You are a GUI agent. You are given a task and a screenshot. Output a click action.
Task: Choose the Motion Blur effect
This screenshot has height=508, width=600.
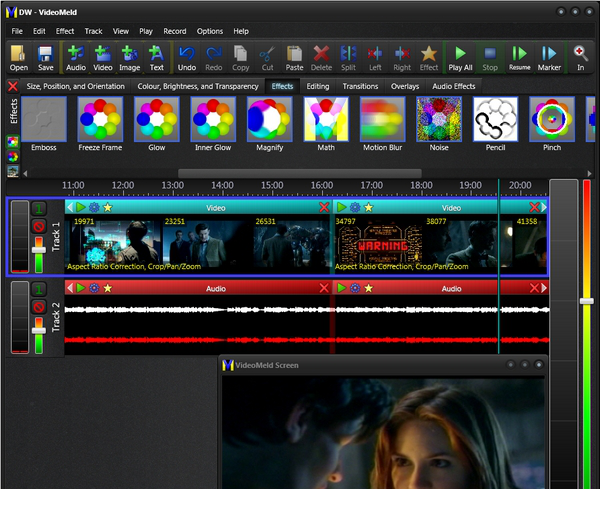click(383, 119)
